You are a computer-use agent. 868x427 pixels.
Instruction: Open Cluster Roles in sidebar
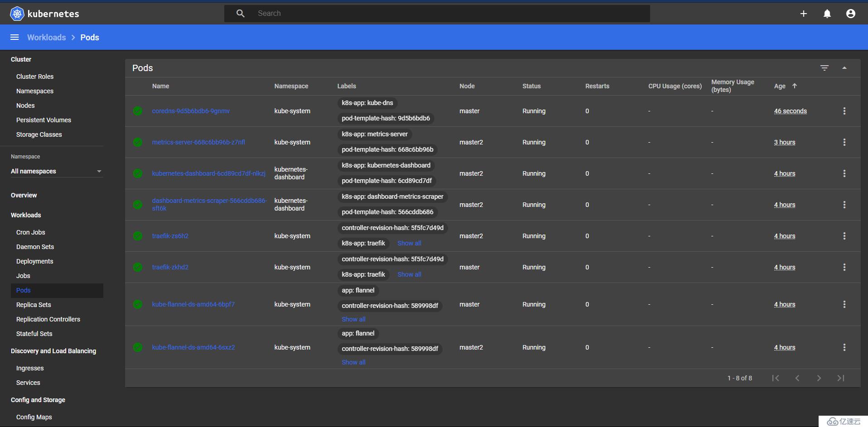(35, 77)
